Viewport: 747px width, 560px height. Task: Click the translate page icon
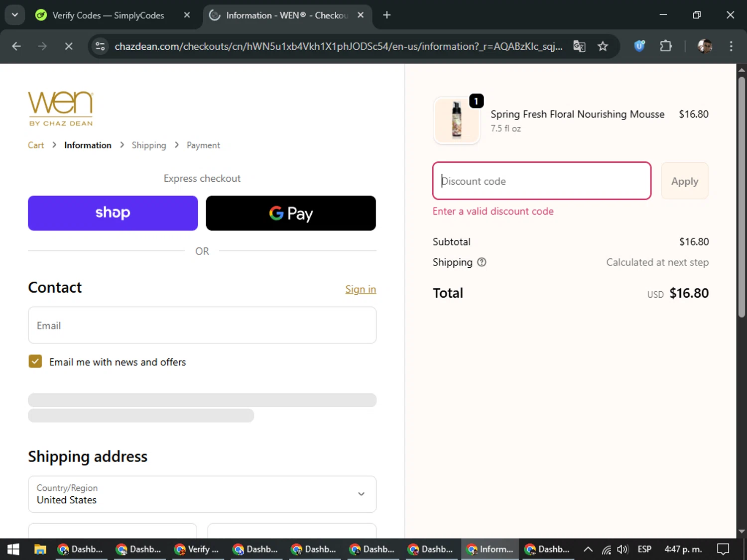(x=579, y=46)
